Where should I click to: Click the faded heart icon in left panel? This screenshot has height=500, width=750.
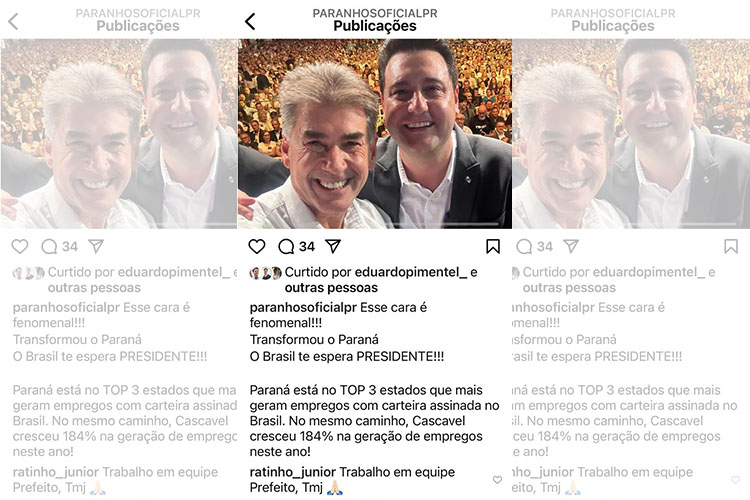[x=20, y=246]
